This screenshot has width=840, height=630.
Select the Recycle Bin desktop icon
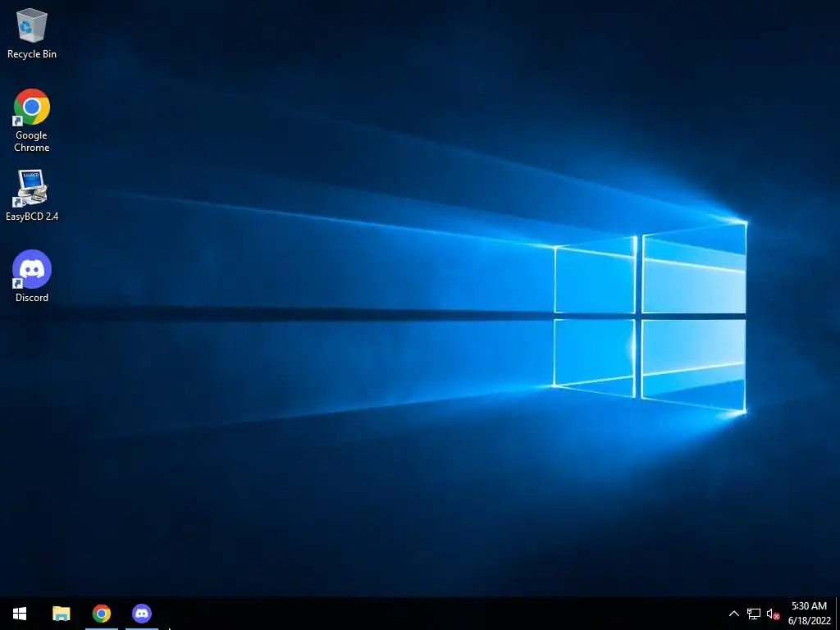pos(32,33)
